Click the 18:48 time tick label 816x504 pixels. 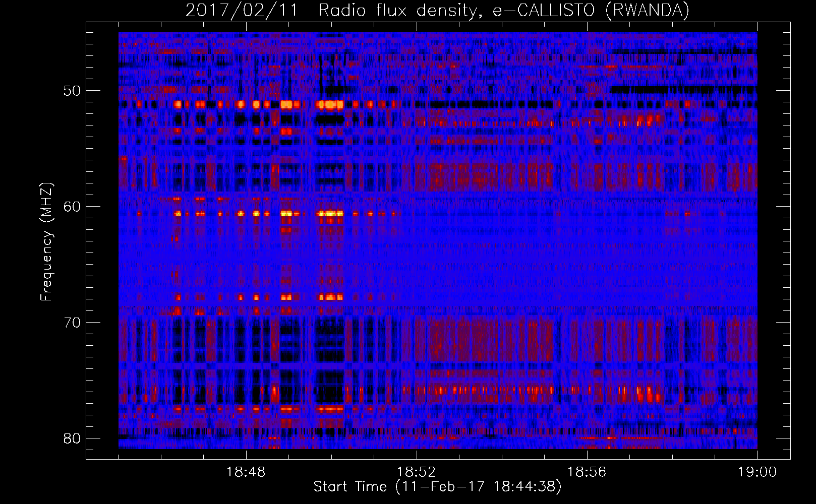point(246,472)
